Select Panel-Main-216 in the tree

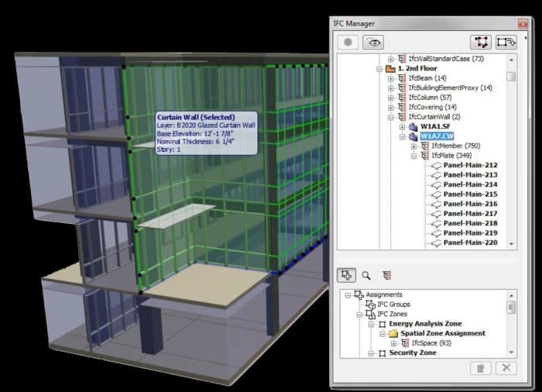point(470,204)
